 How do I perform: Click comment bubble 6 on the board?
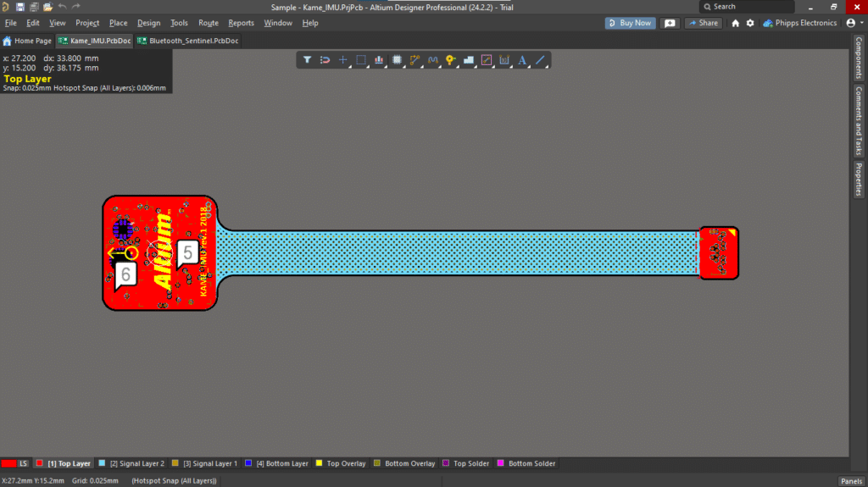tap(125, 275)
